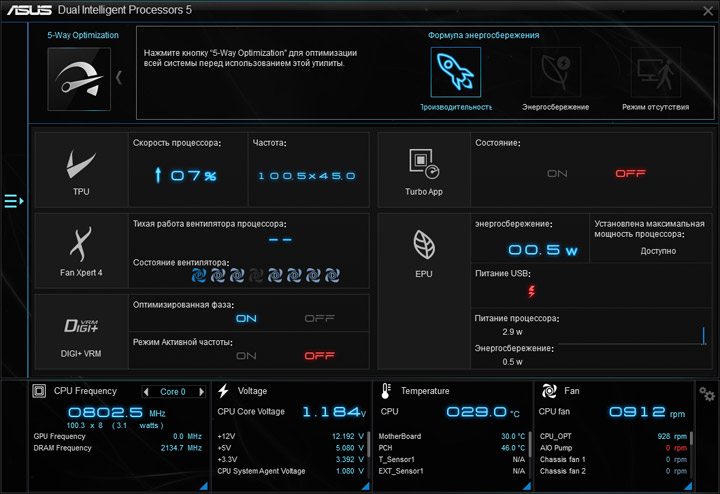
Task: Open the DIGI+ VRM icon
Action: point(81,326)
